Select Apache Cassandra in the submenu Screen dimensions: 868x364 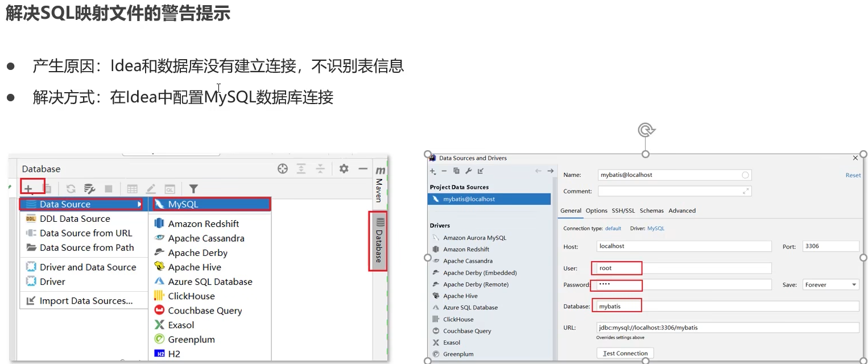click(x=210, y=238)
